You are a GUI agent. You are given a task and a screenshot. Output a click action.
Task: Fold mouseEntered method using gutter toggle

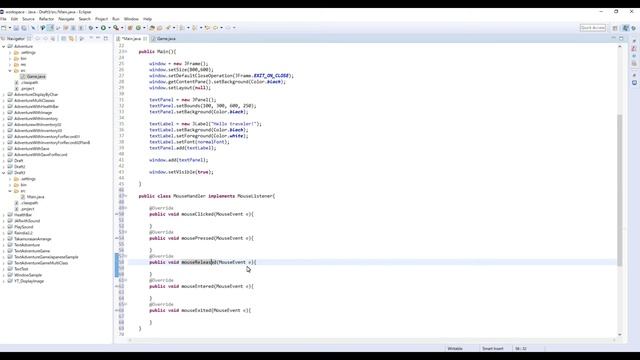click(x=126, y=280)
